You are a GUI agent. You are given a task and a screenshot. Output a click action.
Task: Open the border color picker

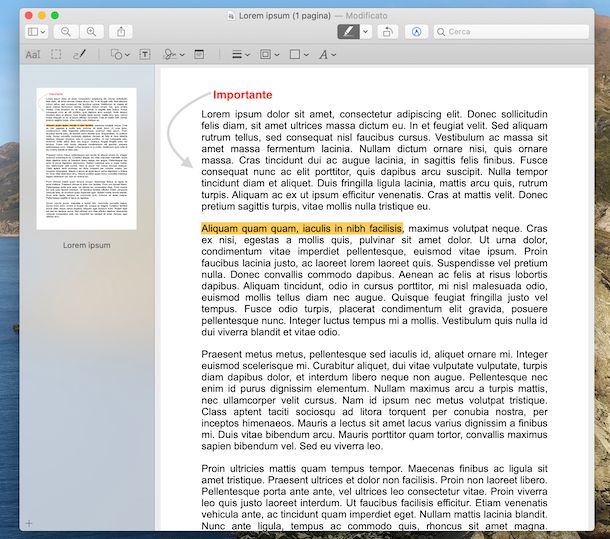point(270,55)
